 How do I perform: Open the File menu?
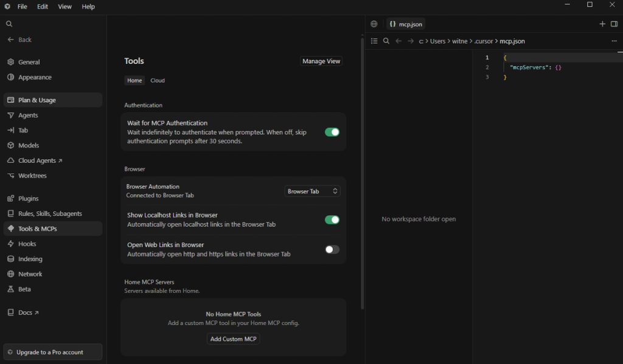pos(23,6)
